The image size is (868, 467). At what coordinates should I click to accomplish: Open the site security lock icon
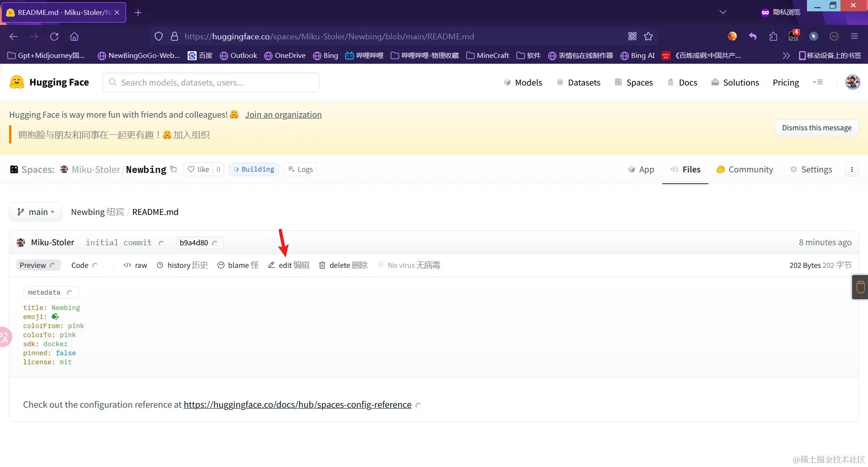point(175,37)
